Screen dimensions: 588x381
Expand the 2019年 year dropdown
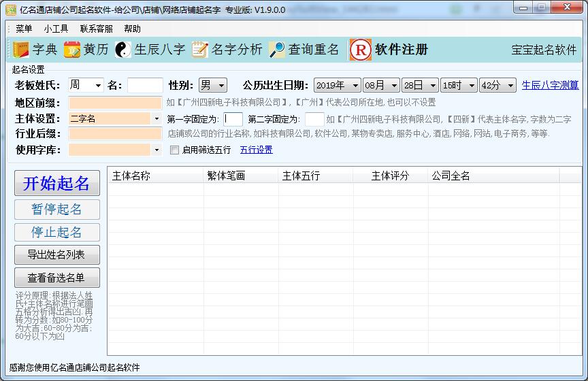coord(355,86)
